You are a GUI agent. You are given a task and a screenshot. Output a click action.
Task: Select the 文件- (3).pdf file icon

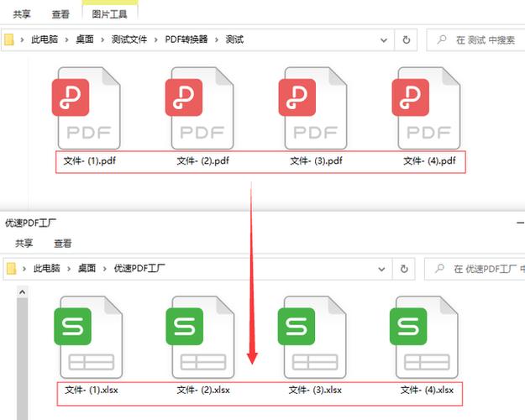pos(312,108)
